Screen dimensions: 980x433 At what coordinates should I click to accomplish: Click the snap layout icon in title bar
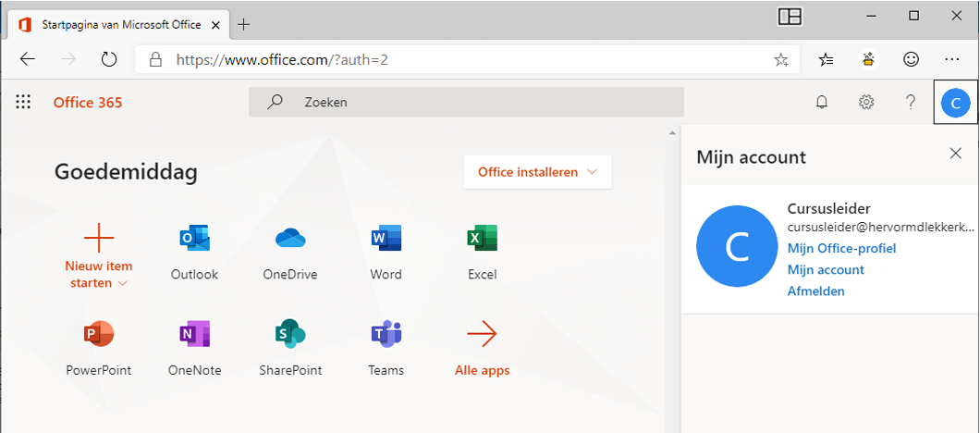[790, 17]
